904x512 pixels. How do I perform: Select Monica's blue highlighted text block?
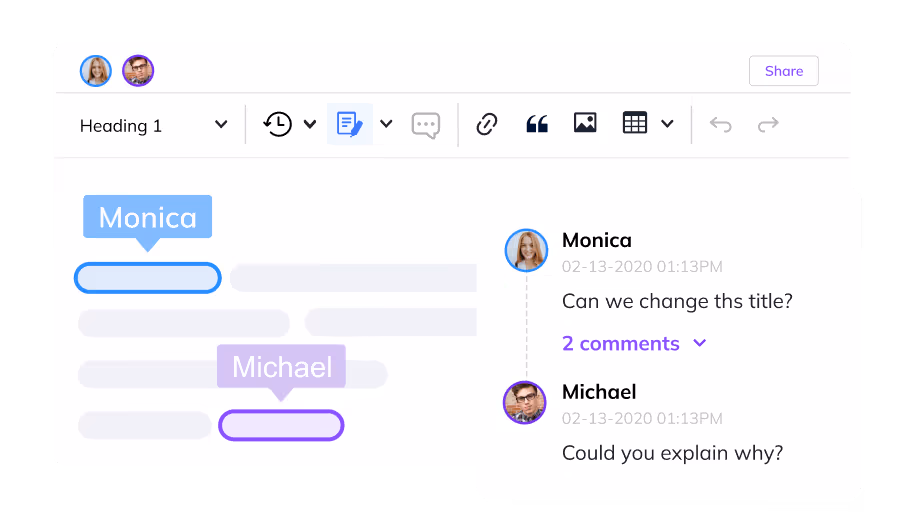[x=148, y=278]
